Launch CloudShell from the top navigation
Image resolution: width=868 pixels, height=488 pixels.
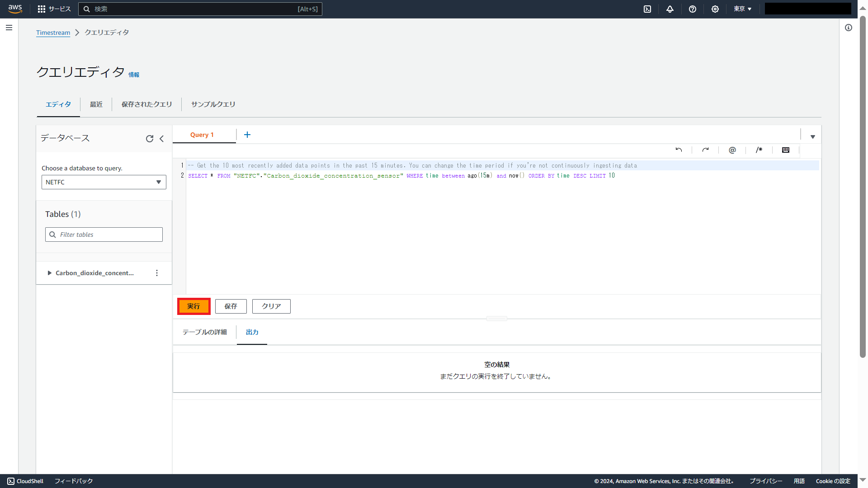point(647,9)
